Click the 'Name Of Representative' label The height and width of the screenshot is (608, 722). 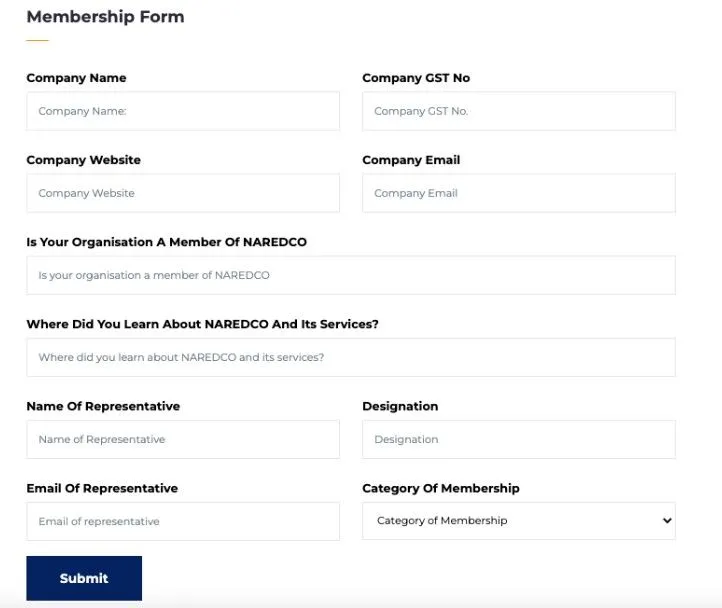pyautogui.click(x=103, y=406)
